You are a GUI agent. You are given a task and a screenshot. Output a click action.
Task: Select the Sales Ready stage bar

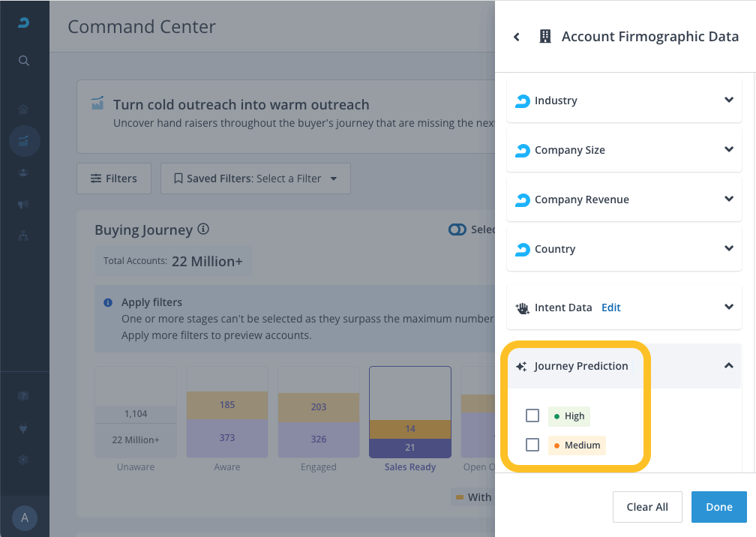[x=410, y=412]
